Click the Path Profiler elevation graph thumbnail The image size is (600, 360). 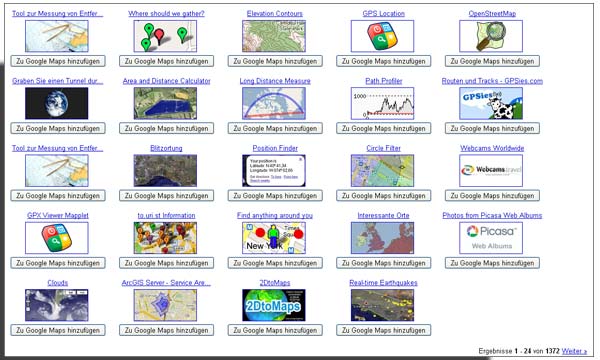(382, 103)
